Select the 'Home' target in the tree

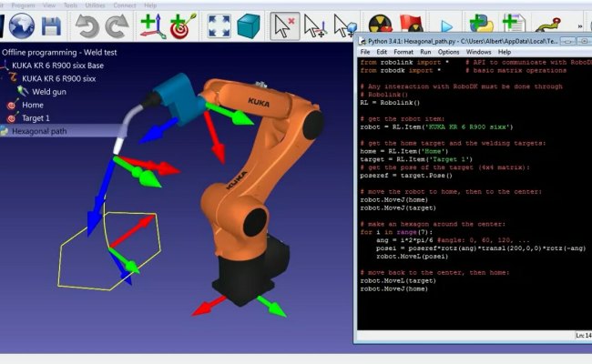click(x=33, y=105)
